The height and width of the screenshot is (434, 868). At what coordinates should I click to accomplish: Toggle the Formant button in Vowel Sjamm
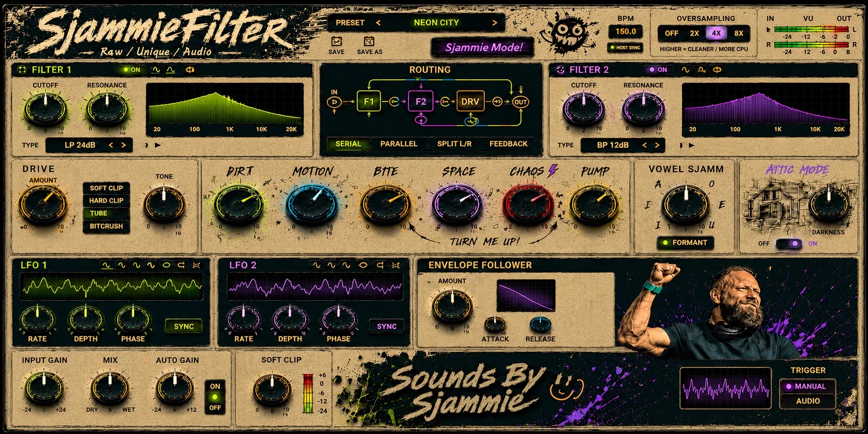pos(685,243)
